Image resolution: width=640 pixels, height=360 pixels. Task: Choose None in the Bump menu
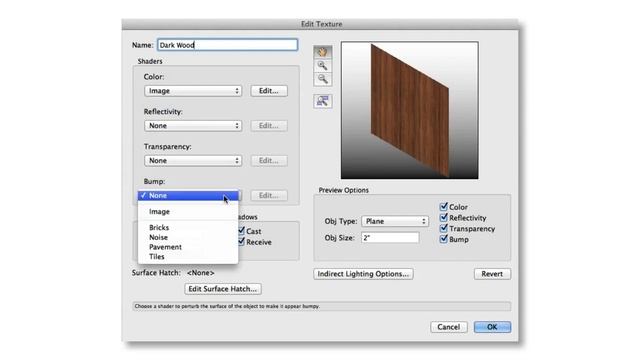[x=188, y=196]
